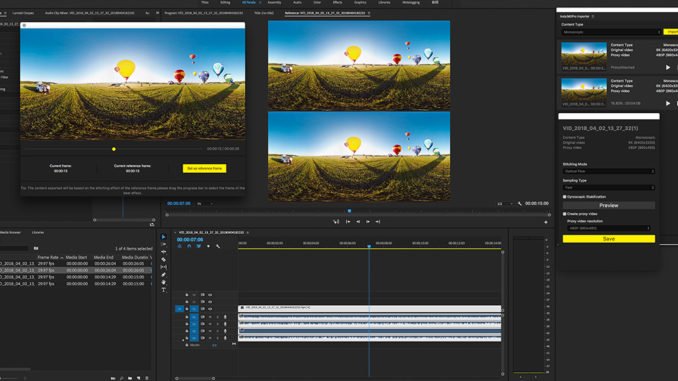Open Proxy video resolution dropdown
The height and width of the screenshot is (381, 678).
pyautogui.click(x=609, y=228)
